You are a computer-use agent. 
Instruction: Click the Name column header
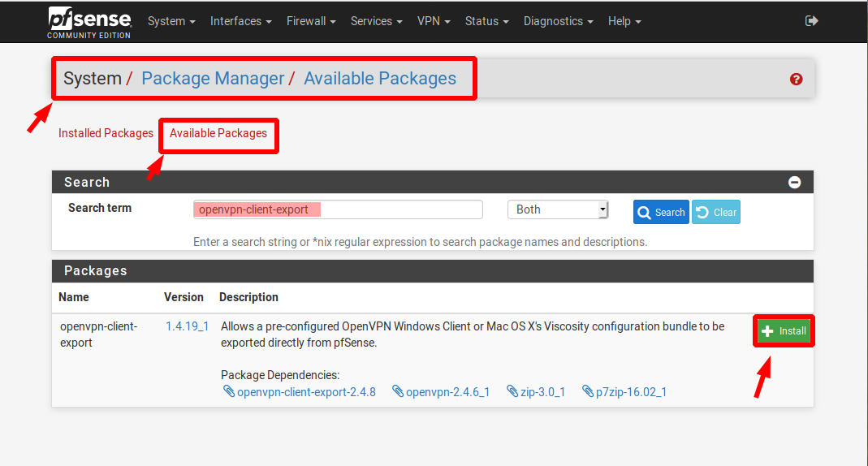(74, 297)
